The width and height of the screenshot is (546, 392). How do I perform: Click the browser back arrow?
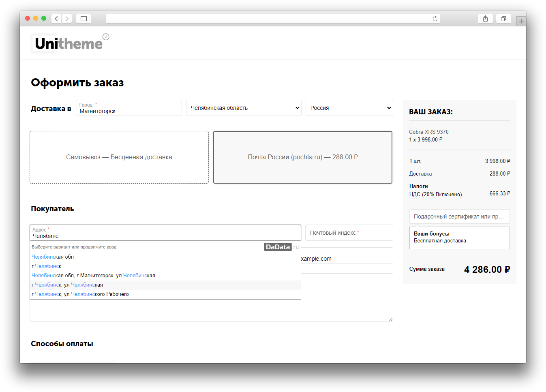[56, 19]
